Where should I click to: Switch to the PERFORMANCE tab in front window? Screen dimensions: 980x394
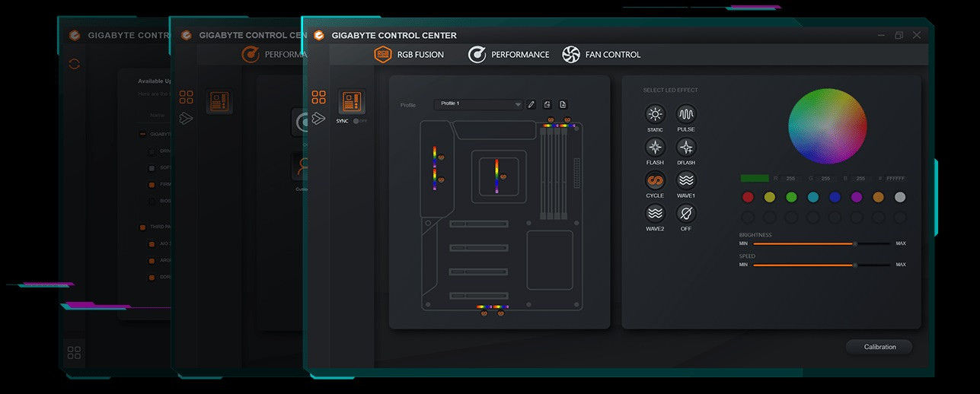[x=509, y=55]
